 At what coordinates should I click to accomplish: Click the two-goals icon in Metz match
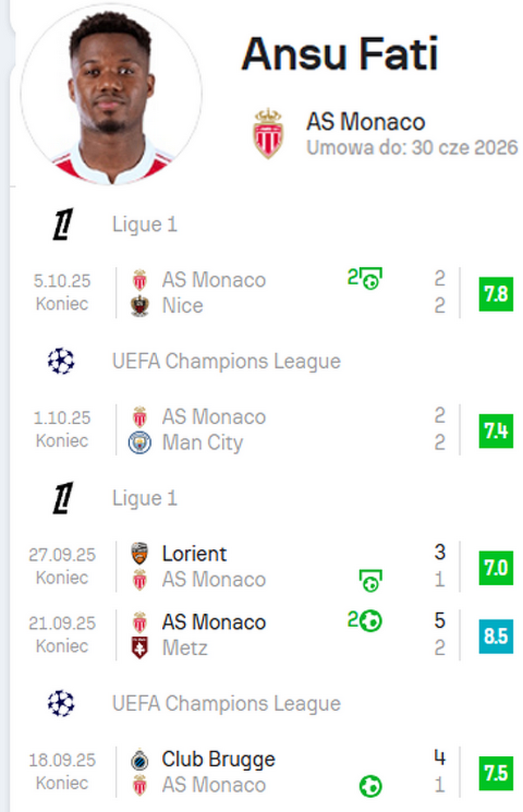click(x=365, y=622)
